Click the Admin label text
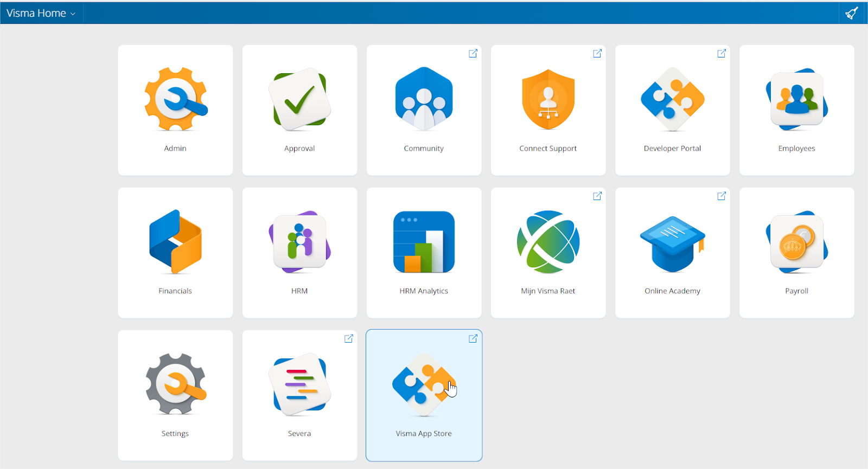This screenshot has width=868, height=469. tap(175, 148)
